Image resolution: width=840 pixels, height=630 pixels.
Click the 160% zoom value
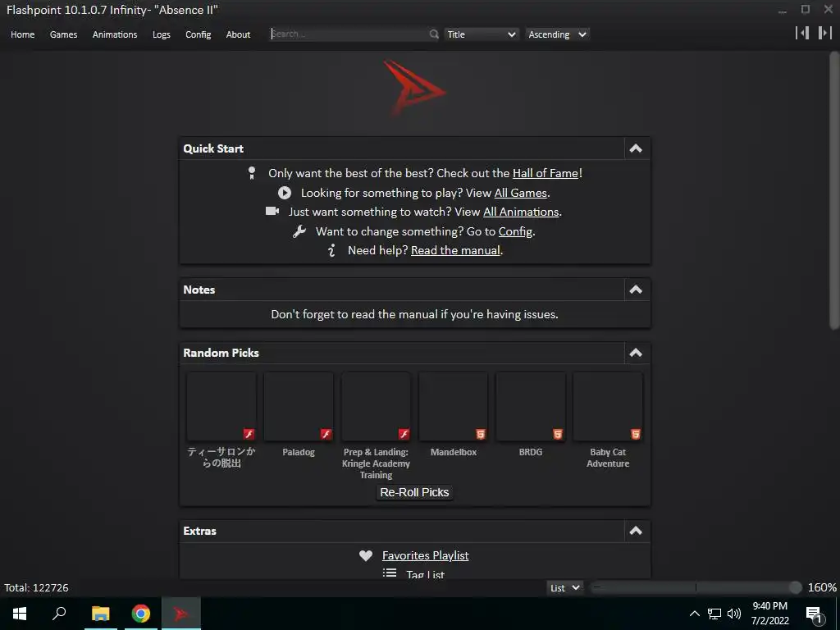click(822, 587)
